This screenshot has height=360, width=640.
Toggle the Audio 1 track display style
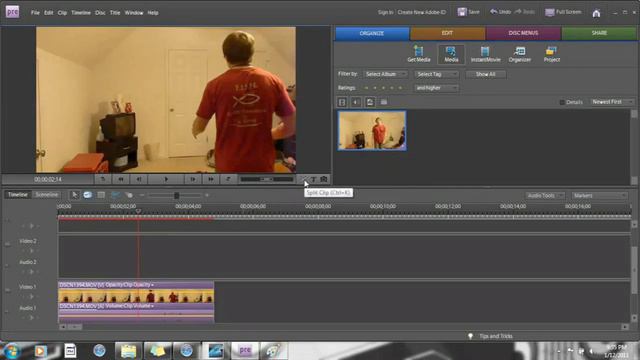[x=7, y=311]
